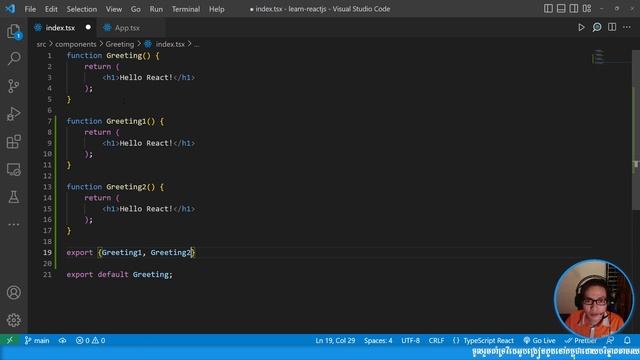Expand the Greeting breadcrumb folder
Viewport: 640px width, 360px height.
coord(120,44)
